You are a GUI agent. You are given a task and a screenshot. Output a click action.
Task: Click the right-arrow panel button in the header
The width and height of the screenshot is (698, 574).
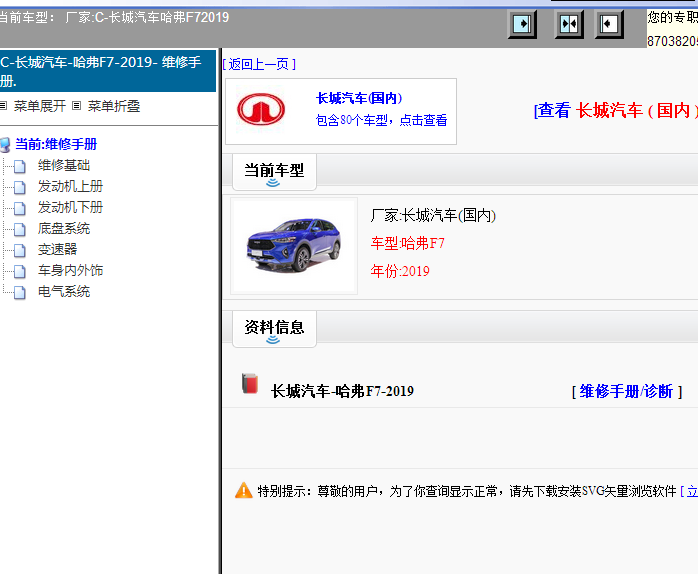[522, 24]
